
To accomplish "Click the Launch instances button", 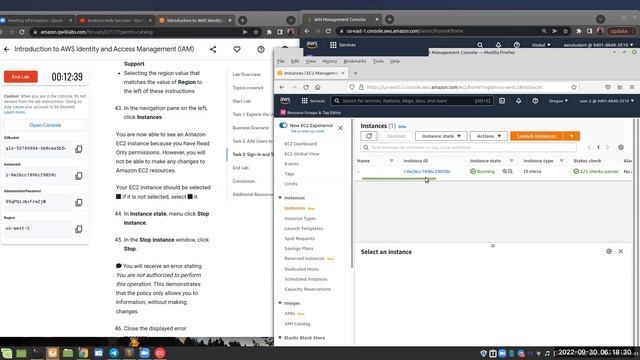I will coord(537,136).
